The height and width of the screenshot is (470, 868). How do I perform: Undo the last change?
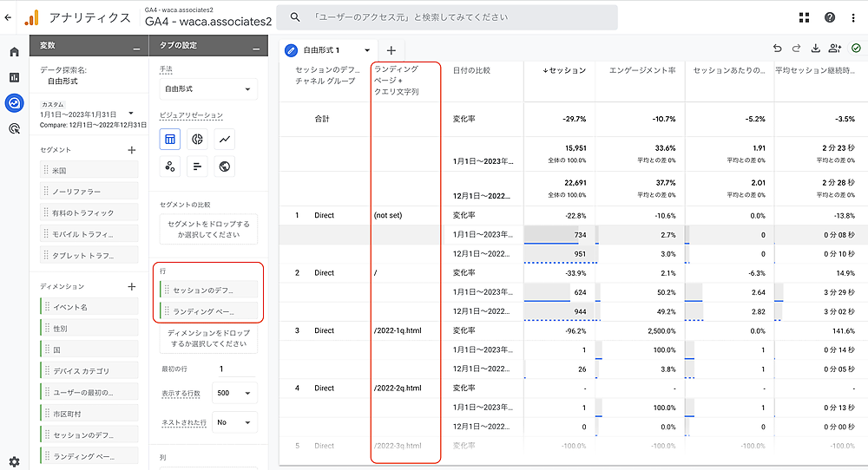click(x=777, y=49)
